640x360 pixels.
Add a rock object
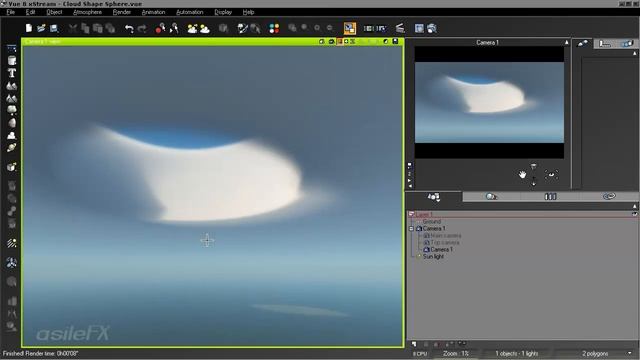[x=11, y=123]
